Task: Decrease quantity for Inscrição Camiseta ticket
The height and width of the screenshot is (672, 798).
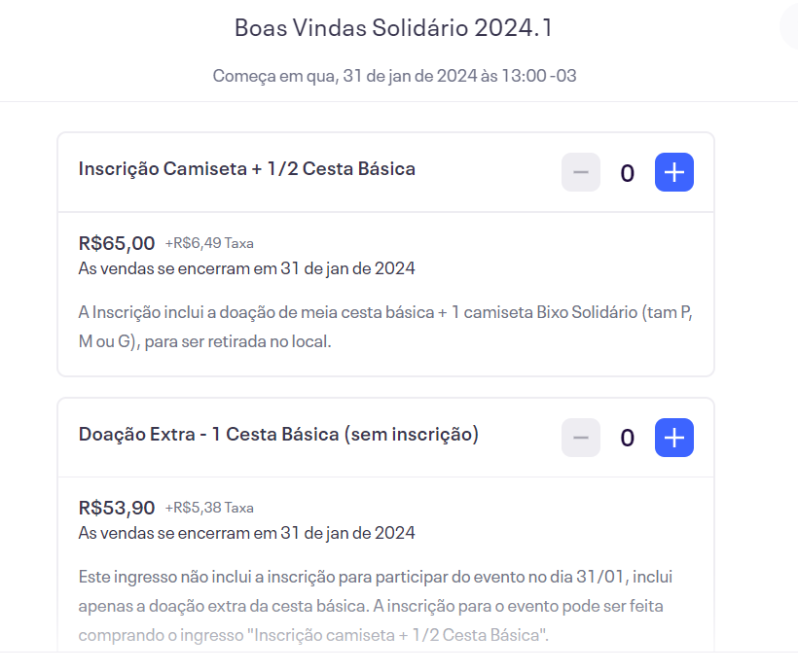Action: [x=581, y=173]
